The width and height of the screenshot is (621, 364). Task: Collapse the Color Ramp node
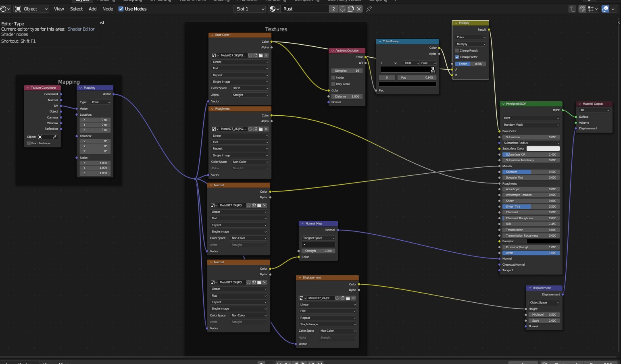click(x=379, y=42)
